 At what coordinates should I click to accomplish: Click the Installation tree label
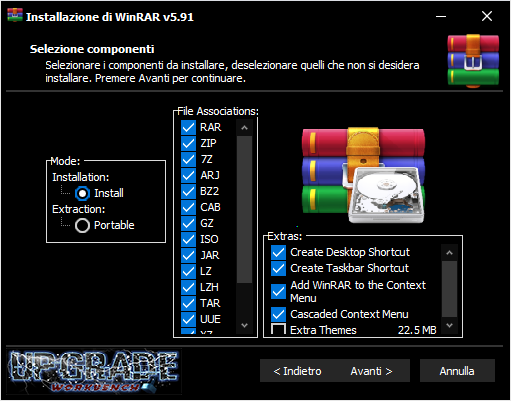(x=81, y=177)
